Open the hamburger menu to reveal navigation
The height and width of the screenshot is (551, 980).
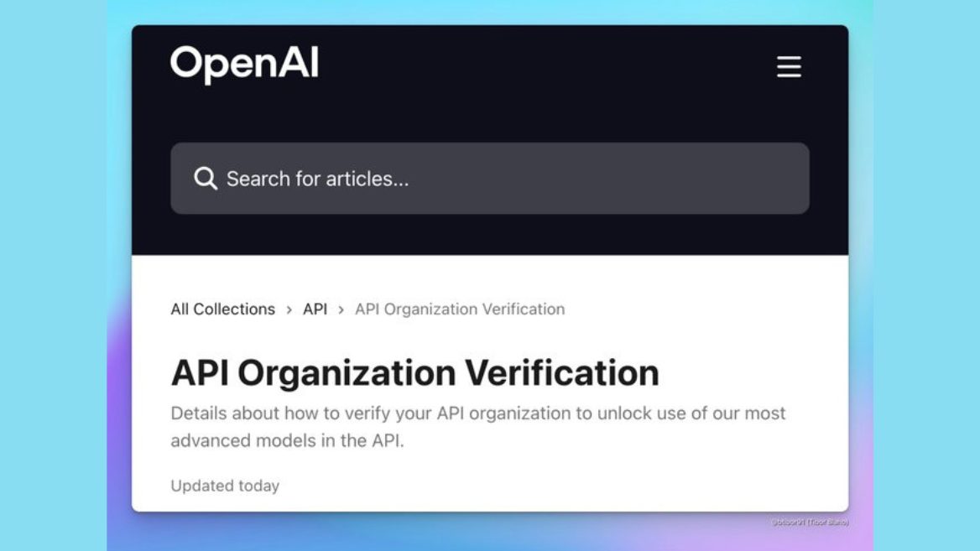point(788,67)
